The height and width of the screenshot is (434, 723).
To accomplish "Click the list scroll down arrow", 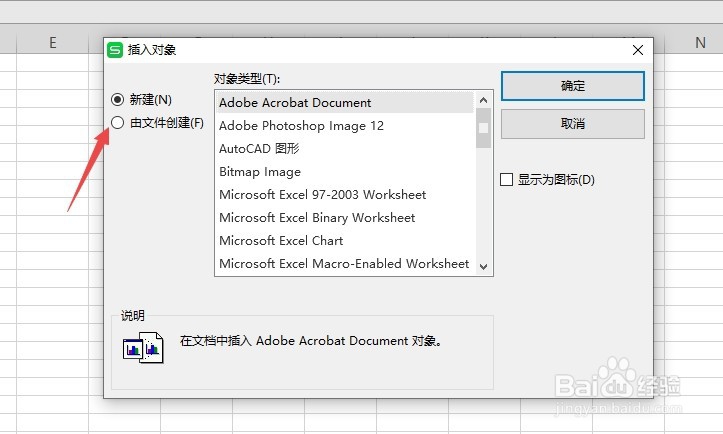I will click(483, 267).
